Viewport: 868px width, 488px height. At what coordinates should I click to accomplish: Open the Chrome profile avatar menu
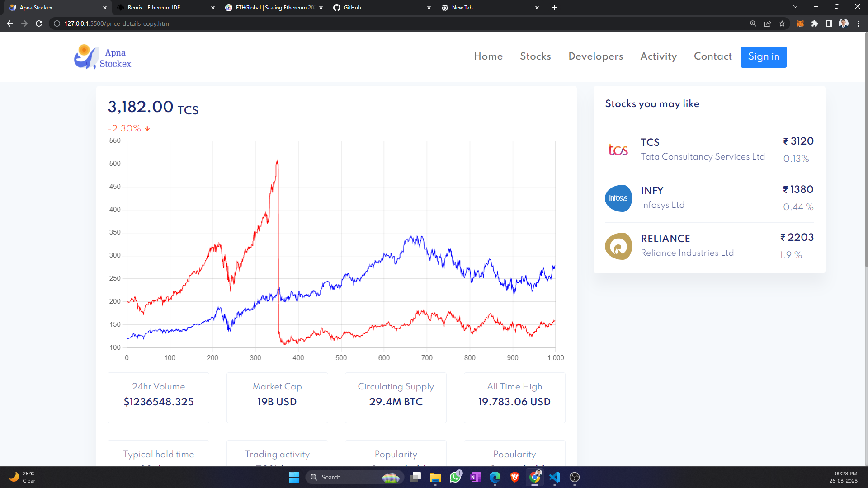(x=844, y=23)
